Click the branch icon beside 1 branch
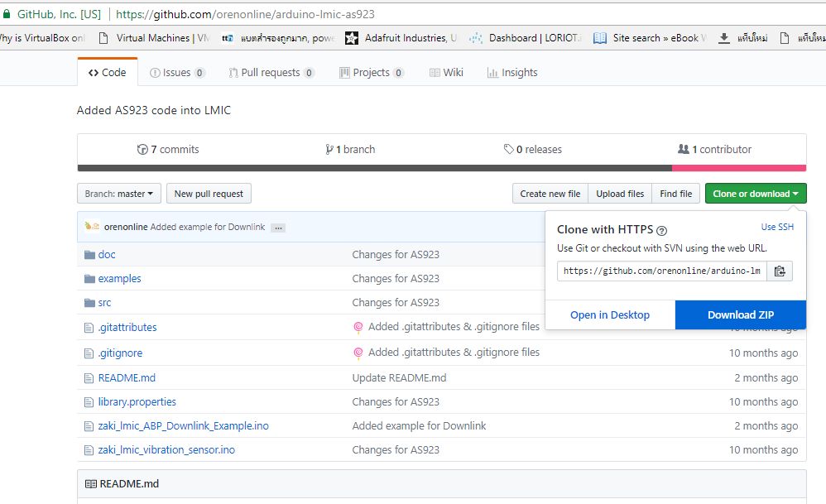This screenshot has width=826, height=504. tap(329, 150)
